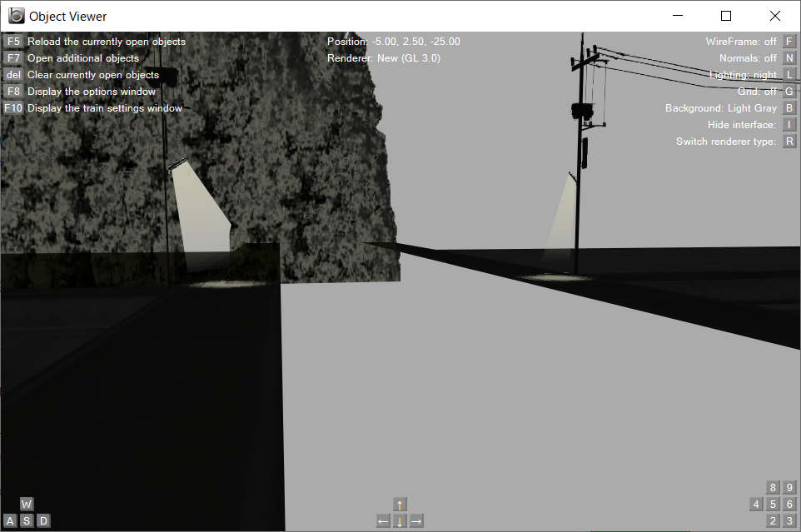Image resolution: width=801 pixels, height=532 pixels.
Task: Click the A key icon at bottom left
Action: [x=8, y=520]
